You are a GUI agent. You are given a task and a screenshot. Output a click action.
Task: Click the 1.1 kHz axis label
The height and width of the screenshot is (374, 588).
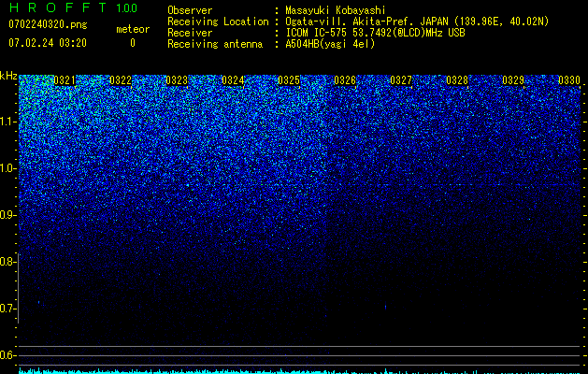[x=8, y=122]
